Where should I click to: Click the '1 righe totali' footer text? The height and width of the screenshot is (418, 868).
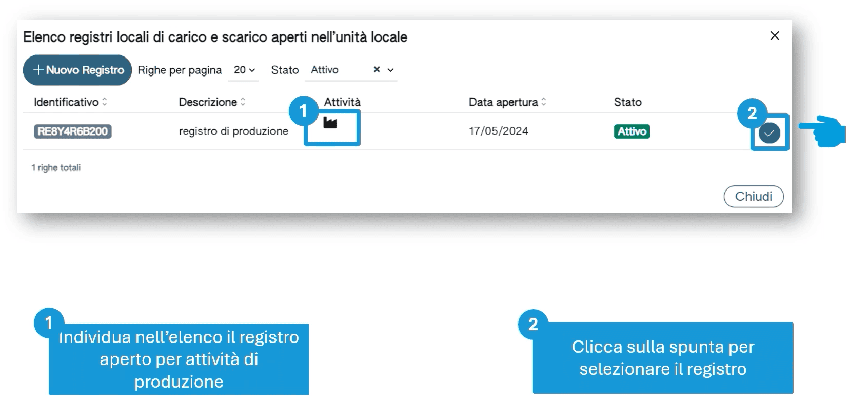(56, 167)
